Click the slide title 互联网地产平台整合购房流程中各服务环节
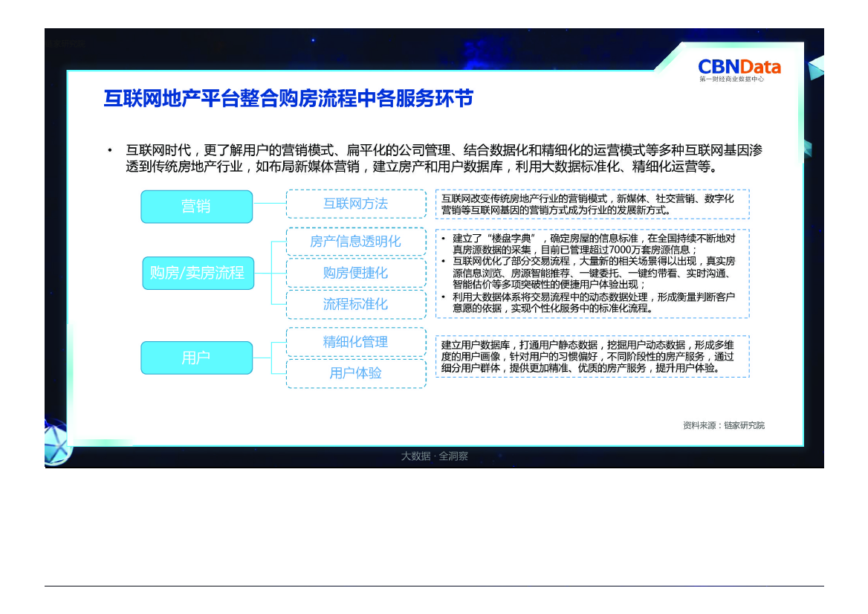This screenshot has width=868, height=614. (x=288, y=99)
